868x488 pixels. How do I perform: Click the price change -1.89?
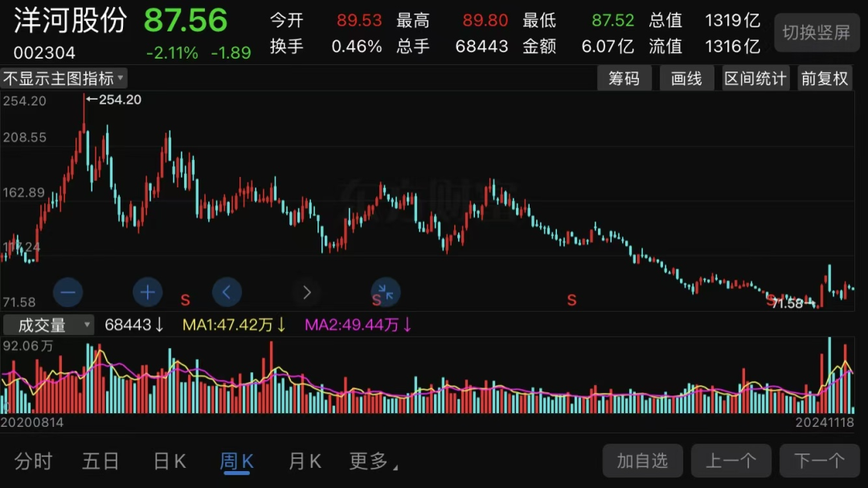pos(231,53)
